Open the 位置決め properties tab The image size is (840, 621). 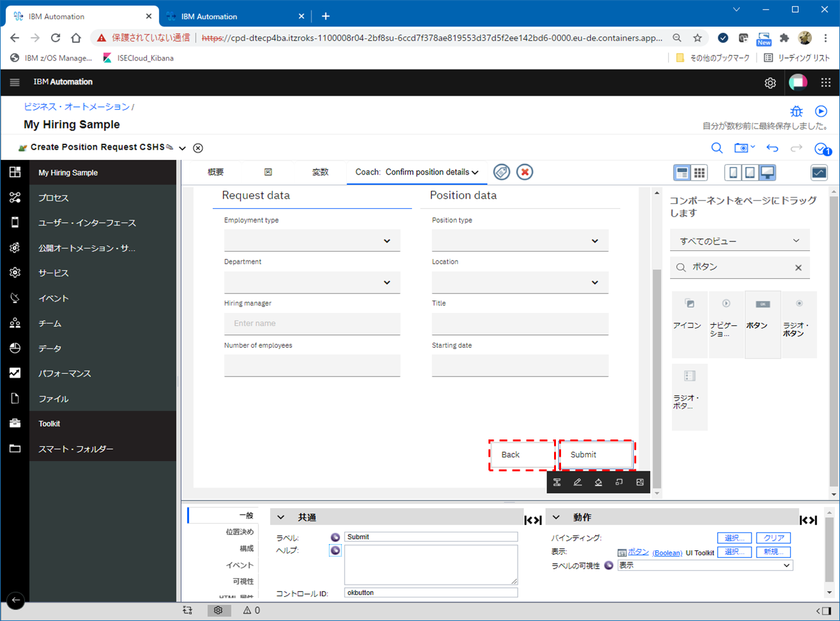pyautogui.click(x=239, y=532)
